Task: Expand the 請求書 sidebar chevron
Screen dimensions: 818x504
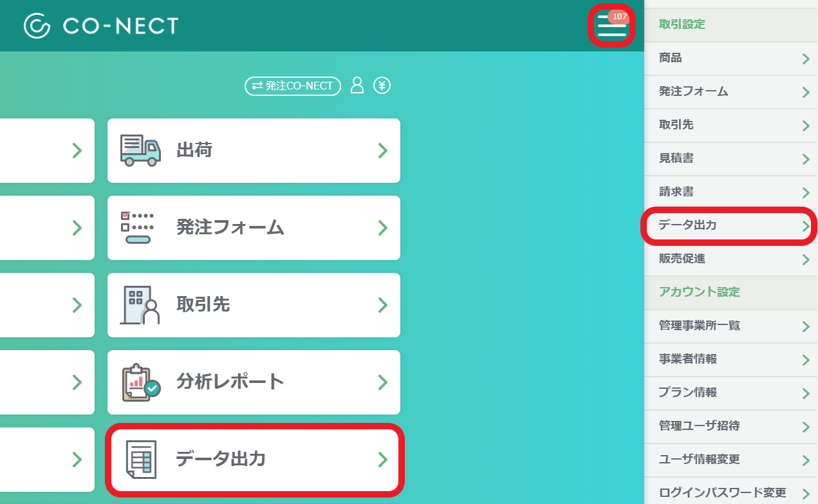Action: [x=806, y=192]
